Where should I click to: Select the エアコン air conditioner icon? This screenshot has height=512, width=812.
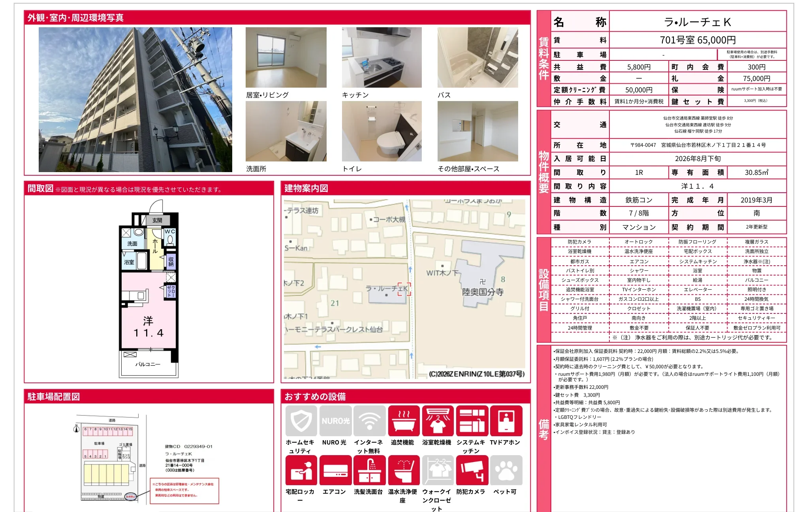pos(335,470)
